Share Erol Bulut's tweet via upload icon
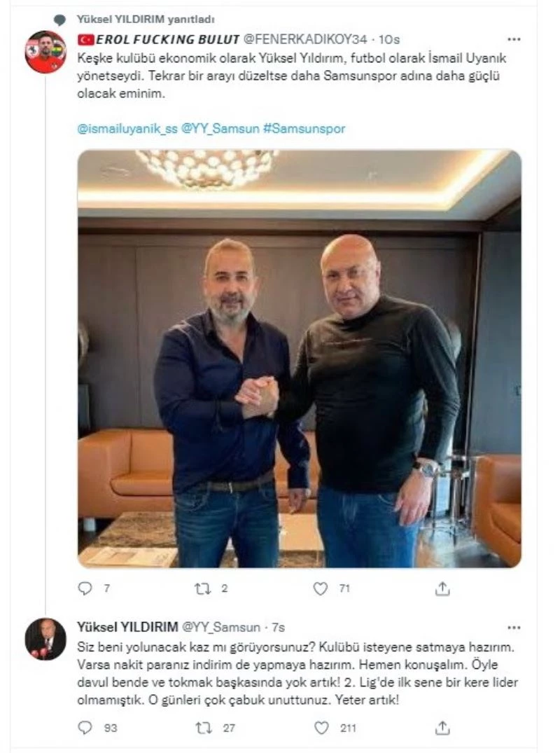 point(442,589)
